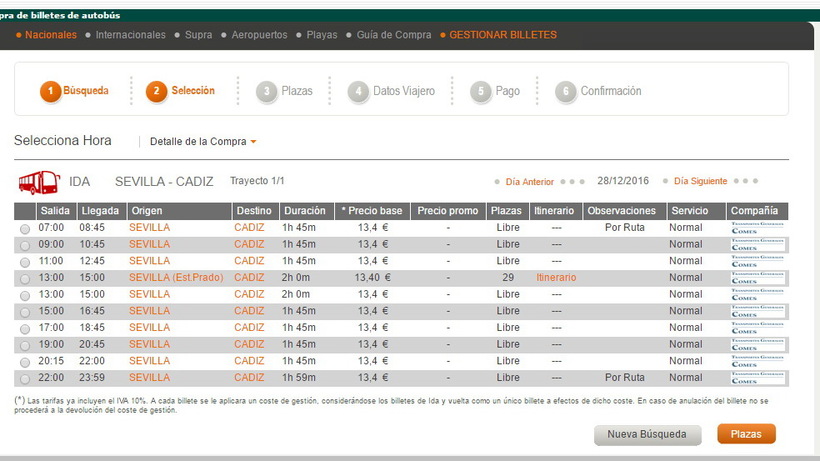Click the step 3 Plazas circle icon

tap(266, 92)
